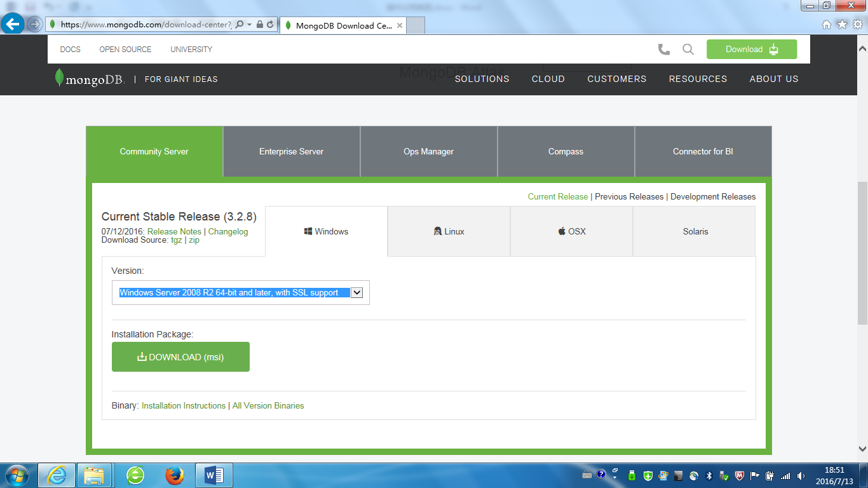
Task: Expand the Version dropdown arrow
Action: [x=357, y=292]
